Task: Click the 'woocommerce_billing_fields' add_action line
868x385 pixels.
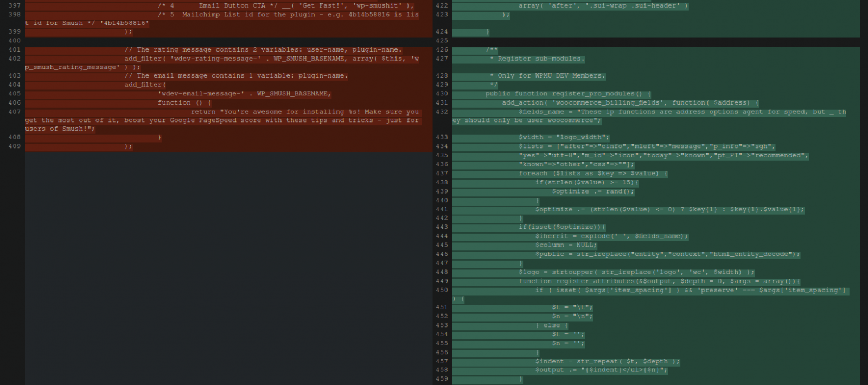Action: [x=629, y=103]
